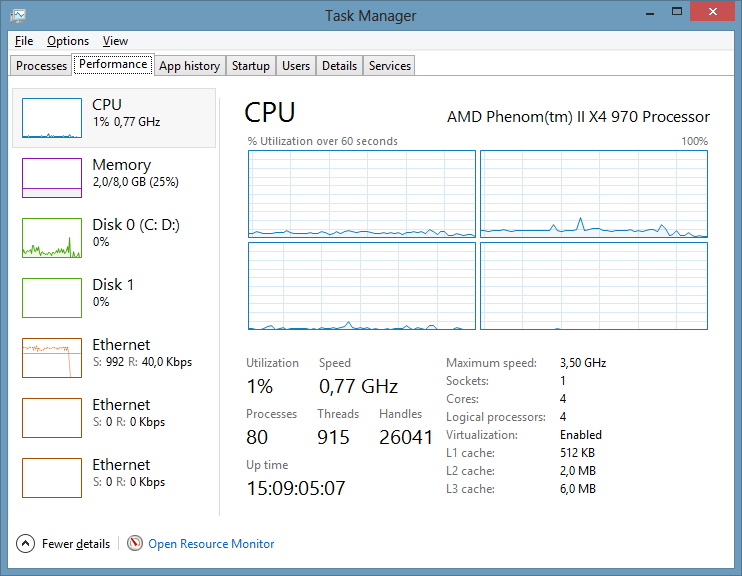Open the Services tab
742x576 pixels.
click(x=389, y=66)
